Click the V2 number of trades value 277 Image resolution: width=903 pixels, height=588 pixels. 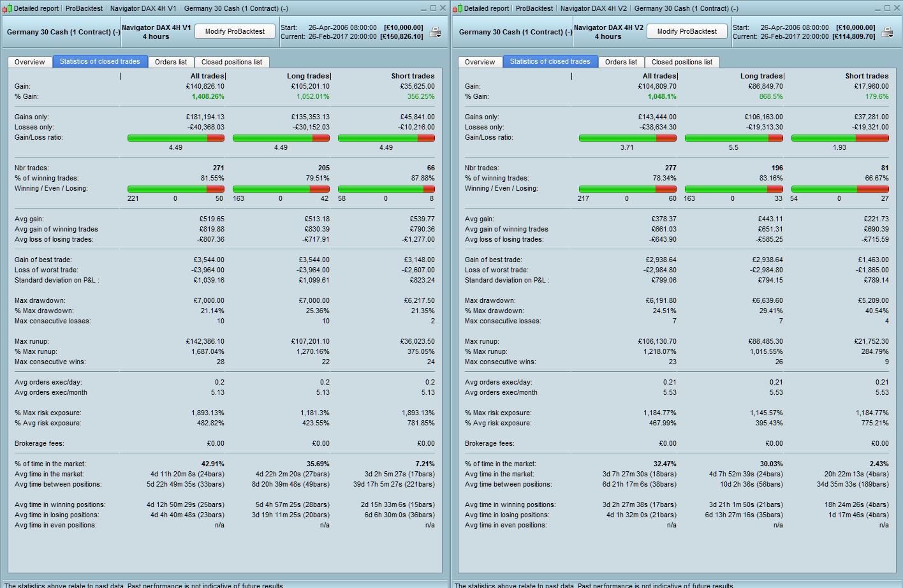pyautogui.click(x=671, y=168)
